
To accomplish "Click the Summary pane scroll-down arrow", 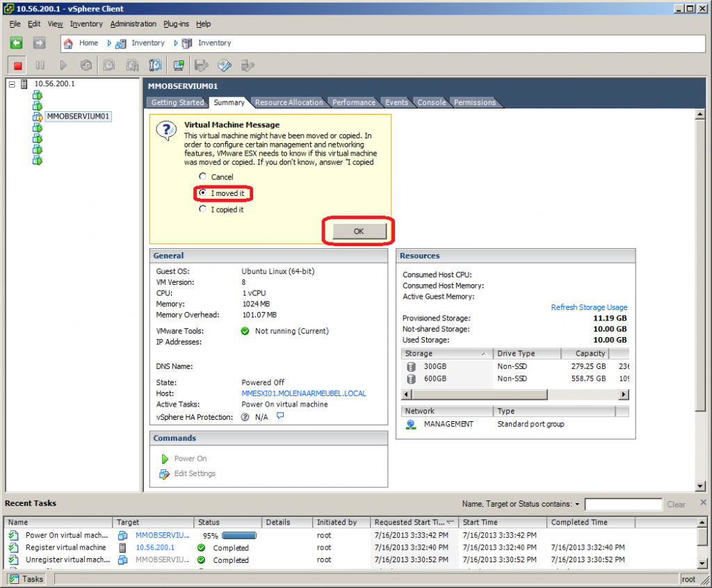I will click(699, 487).
